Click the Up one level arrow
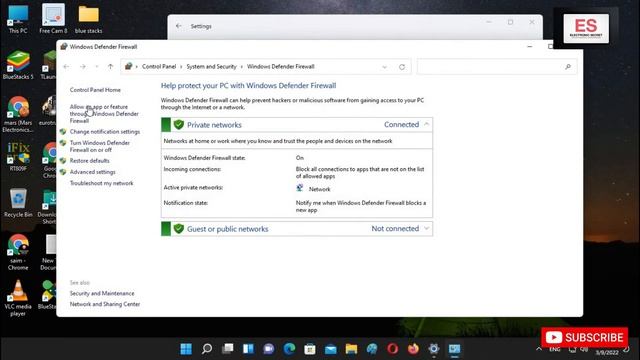This screenshot has height=360, width=640. [x=110, y=67]
